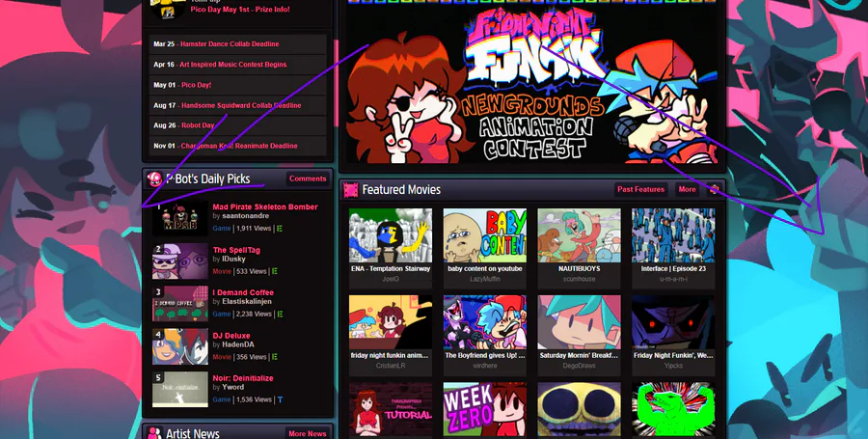Click the E rating icon for DJ Deluxe

pos(275,357)
